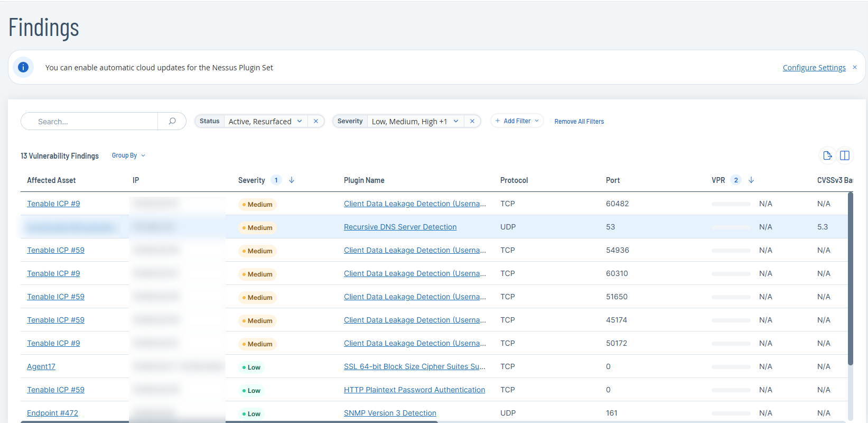Remove the Severity filter with its X
Image resolution: width=868 pixels, height=423 pixels.
click(472, 121)
